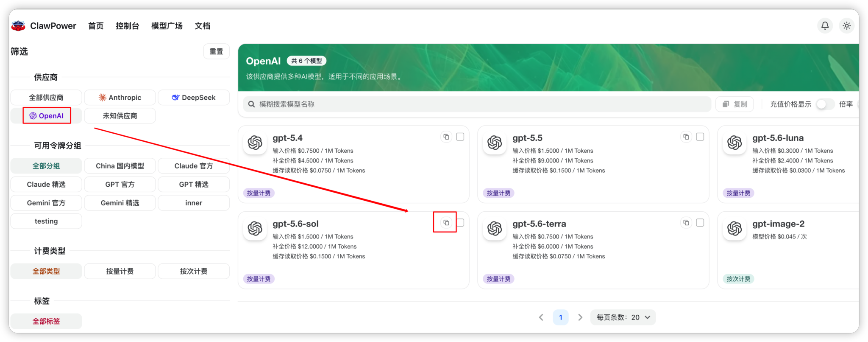Click the 模糊搜索模型名称 search field
Image resolution: width=868 pixels, height=342 pixels.
477,104
